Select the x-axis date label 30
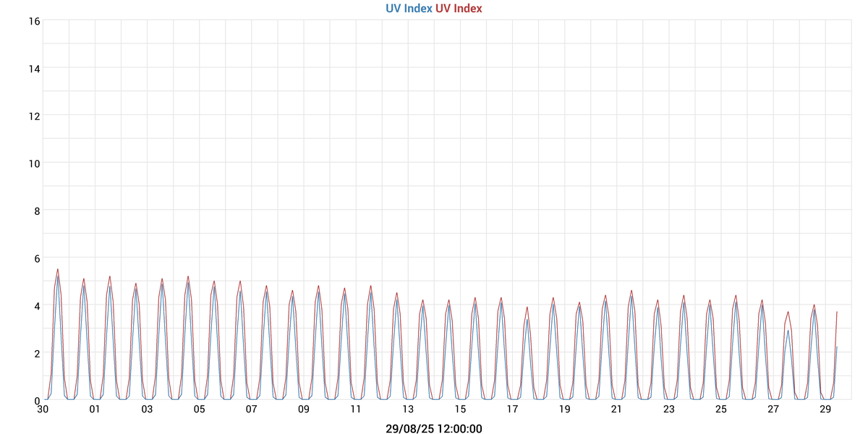Viewport: 868px width, 434px height. [x=43, y=409]
